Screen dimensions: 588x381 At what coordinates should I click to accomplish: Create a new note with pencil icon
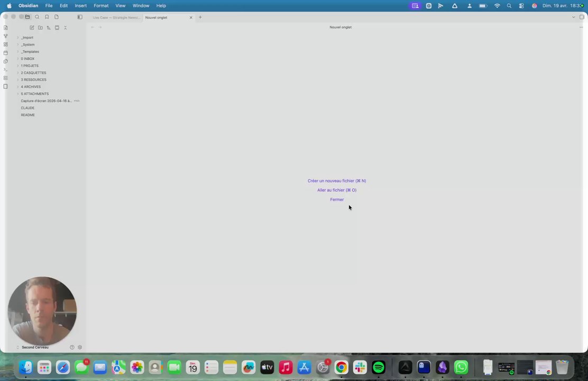pyautogui.click(x=32, y=28)
